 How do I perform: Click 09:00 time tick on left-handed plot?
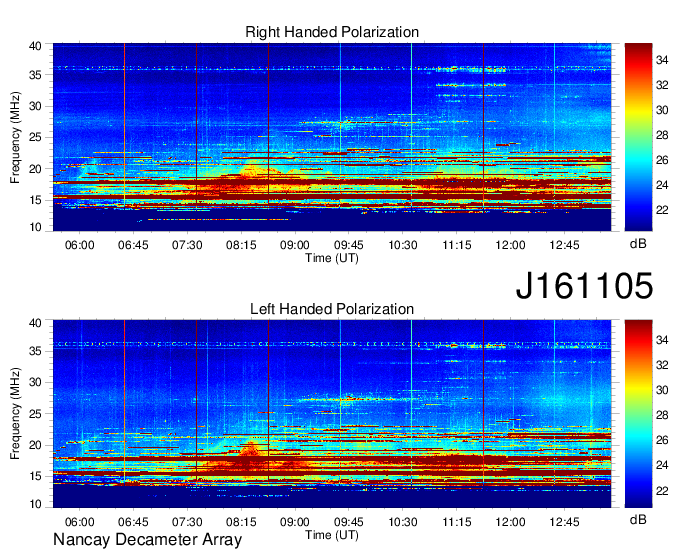tap(294, 522)
